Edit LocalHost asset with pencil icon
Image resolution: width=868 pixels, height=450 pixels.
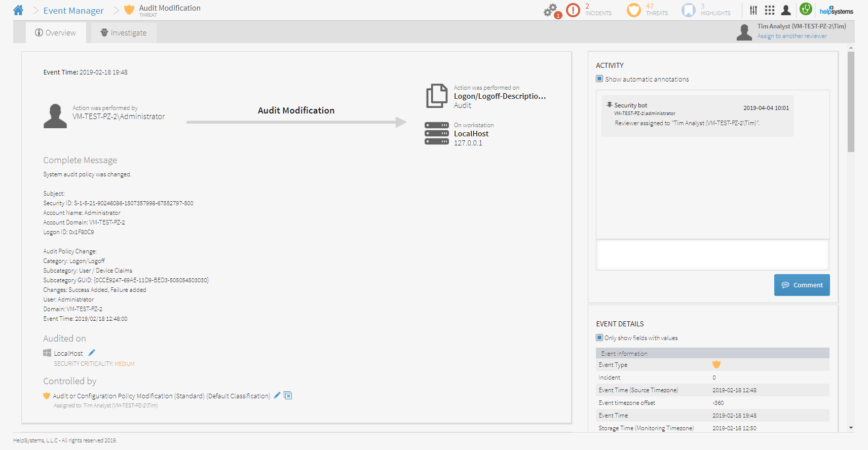pos(92,353)
